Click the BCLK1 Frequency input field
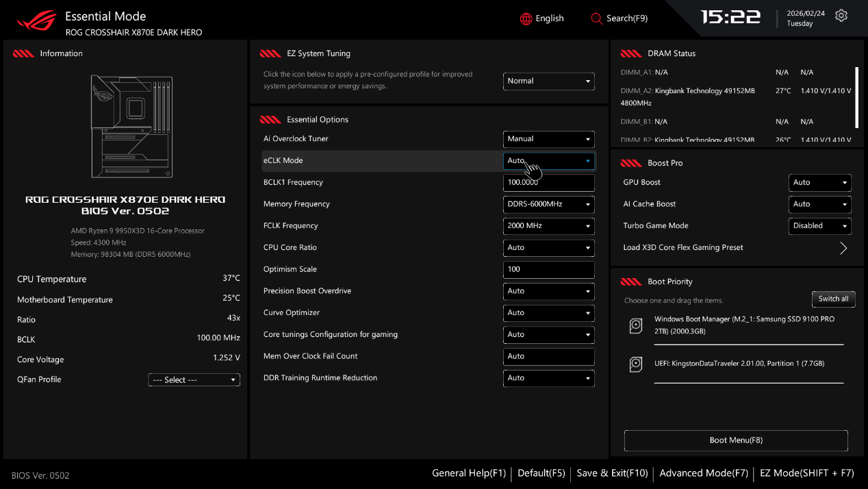 [548, 183]
